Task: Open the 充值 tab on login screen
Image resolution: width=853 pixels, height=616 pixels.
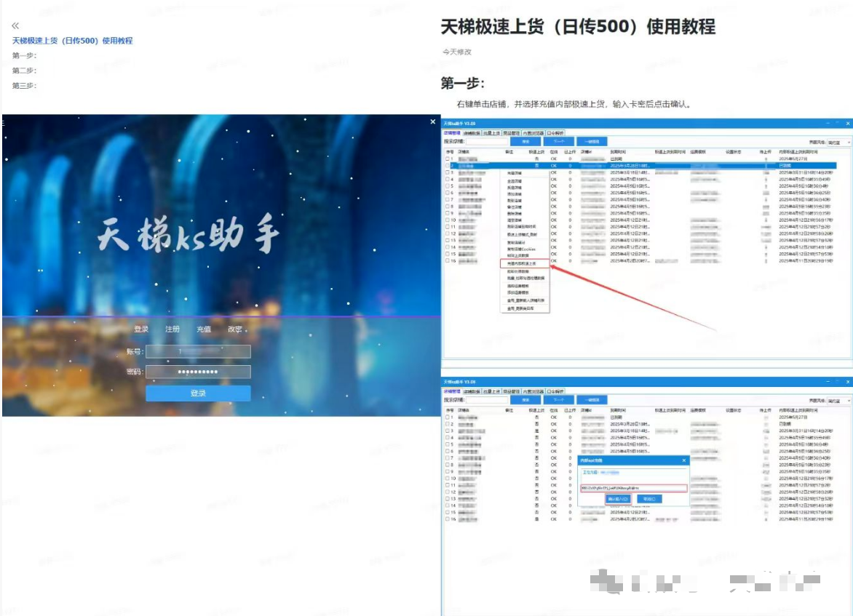Action: point(204,329)
